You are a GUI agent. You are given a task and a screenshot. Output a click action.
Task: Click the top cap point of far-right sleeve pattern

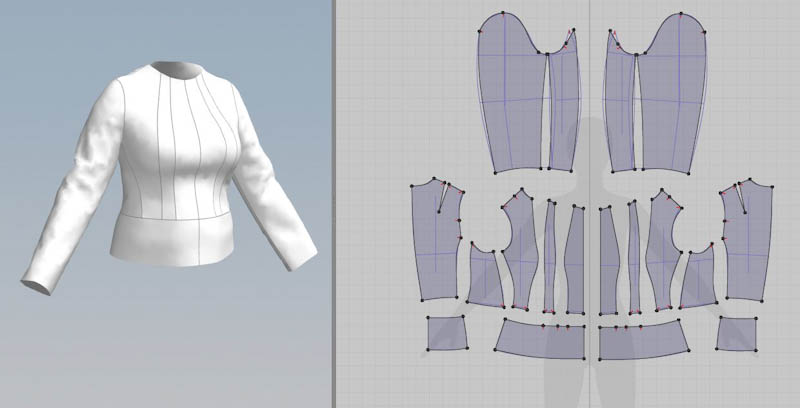[x=681, y=13]
